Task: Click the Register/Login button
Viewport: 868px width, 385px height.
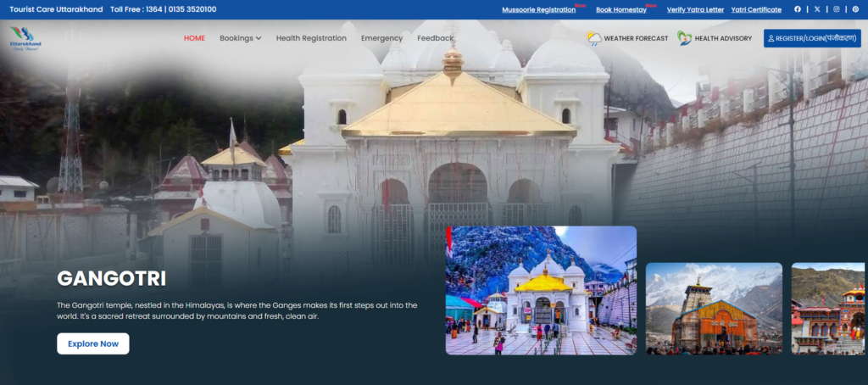Action: (x=812, y=38)
